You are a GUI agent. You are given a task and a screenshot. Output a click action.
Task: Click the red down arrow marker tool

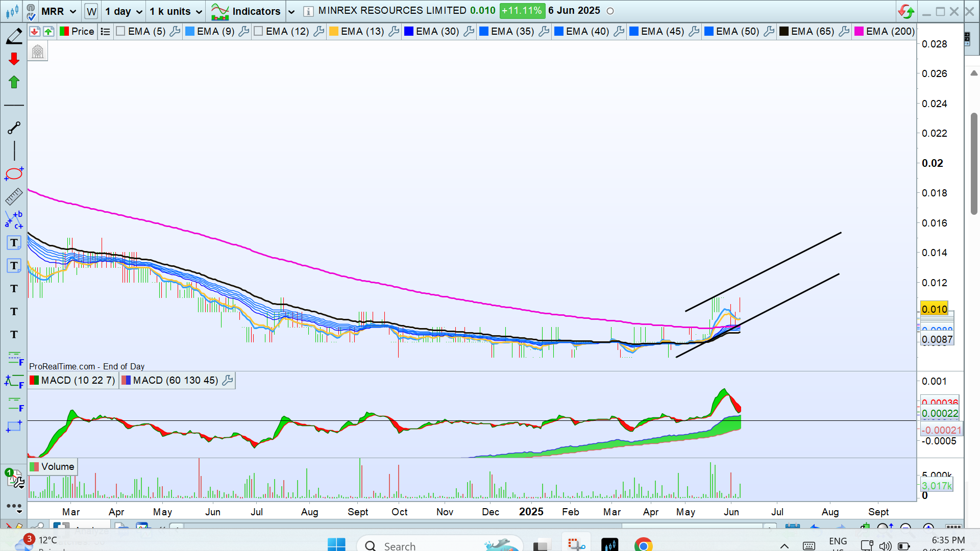pos(14,59)
